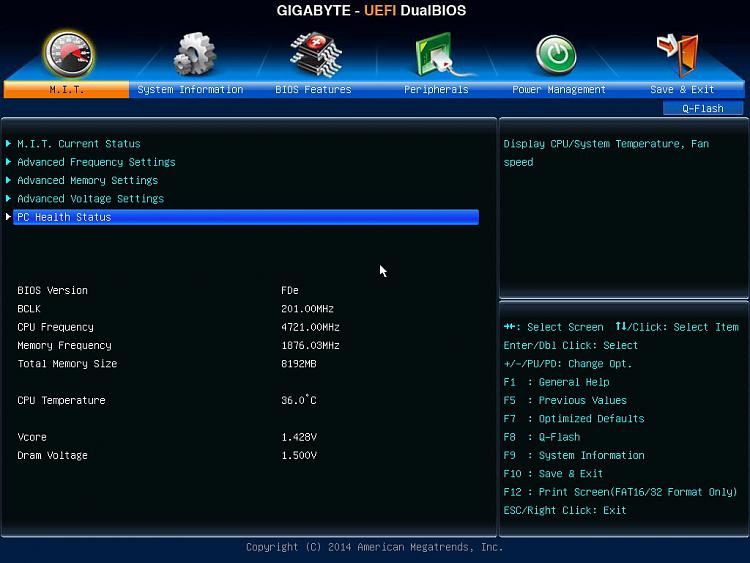
Task: Click the F9 System Information hint
Action: (x=574, y=455)
